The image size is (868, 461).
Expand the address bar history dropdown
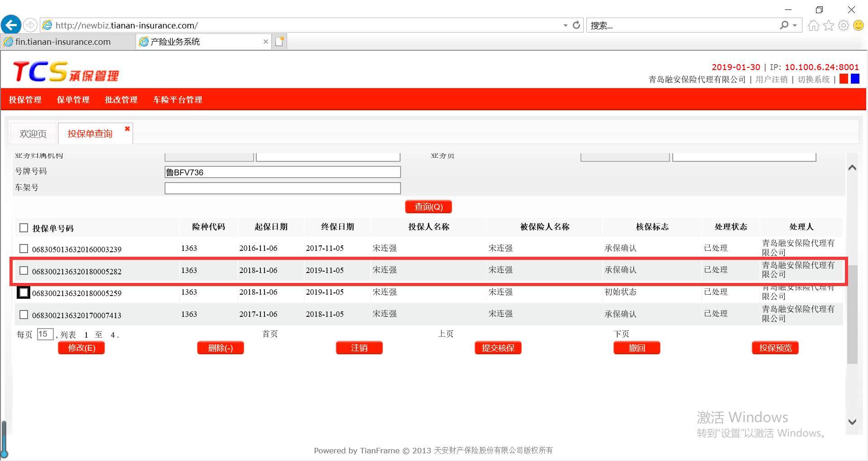(565, 26)
